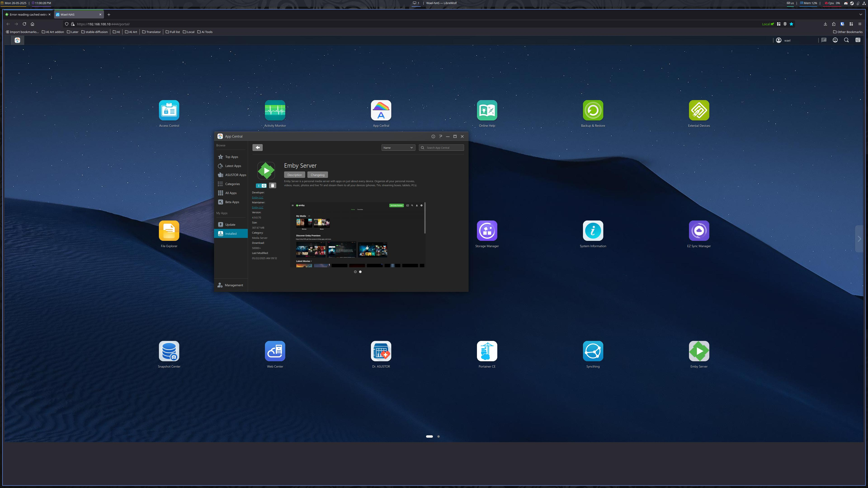Click the back arrow in App Central
The width and height of the screenshot is (868, 488).
click(x=257, y=148)
